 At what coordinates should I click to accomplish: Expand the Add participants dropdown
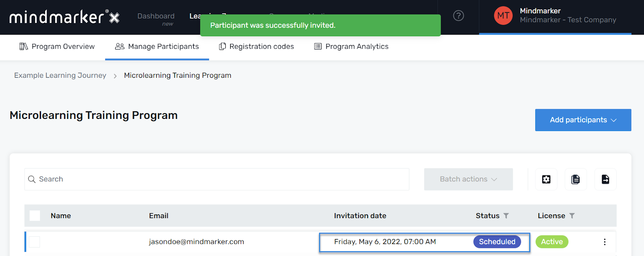[583, 120]
